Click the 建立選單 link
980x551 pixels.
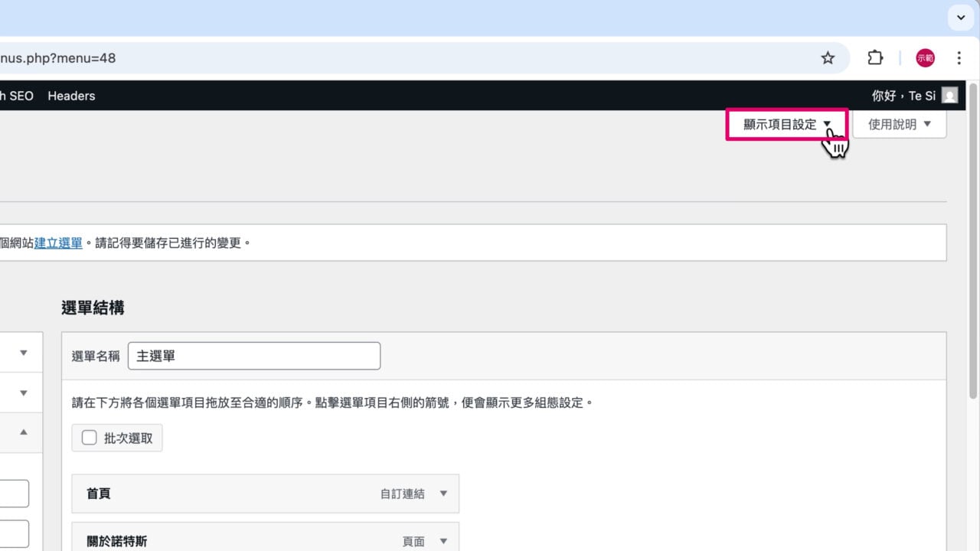pyautogui.click(x=58, y=243)
